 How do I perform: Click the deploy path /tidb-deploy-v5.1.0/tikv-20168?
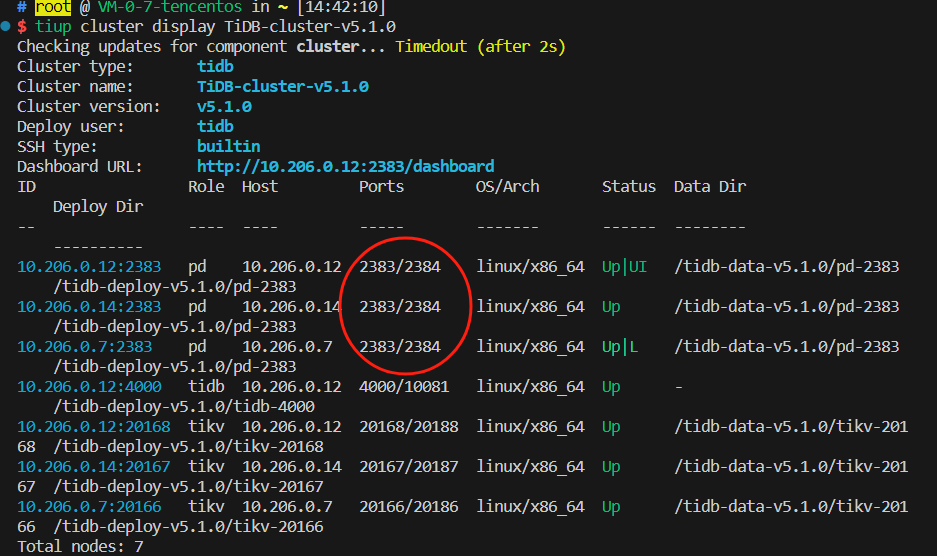click(x=188, y=447)
